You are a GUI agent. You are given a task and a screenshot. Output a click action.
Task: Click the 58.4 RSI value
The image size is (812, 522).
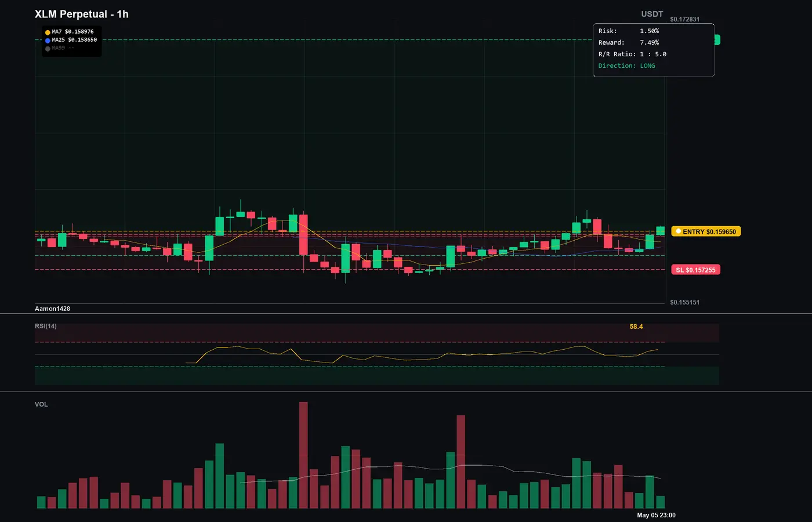point(636,327)
